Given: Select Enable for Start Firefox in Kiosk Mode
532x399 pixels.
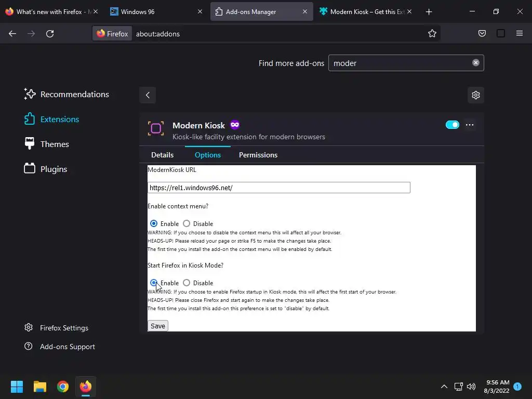Looking at the screenshot, I should [154, 283].
